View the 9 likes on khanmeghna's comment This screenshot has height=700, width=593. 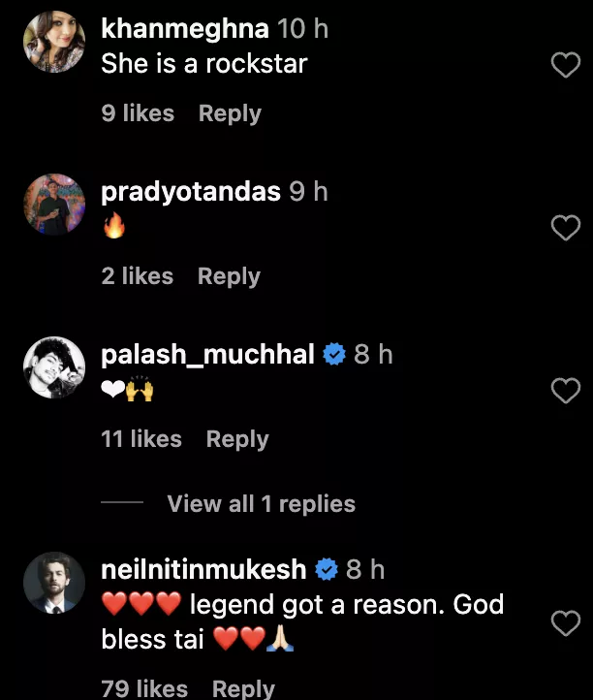click(x=138, y=113)
